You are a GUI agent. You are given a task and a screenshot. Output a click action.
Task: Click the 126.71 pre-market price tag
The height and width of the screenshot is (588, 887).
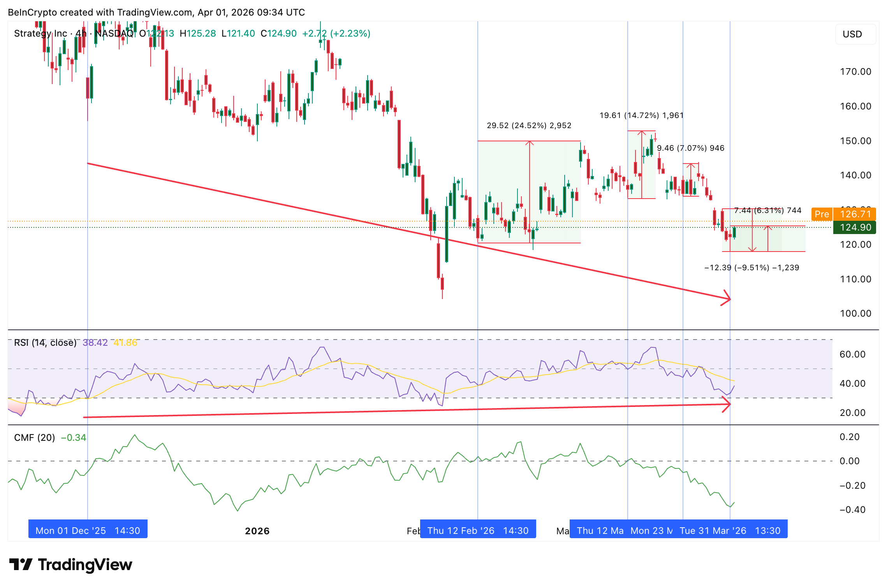(855, 214)
